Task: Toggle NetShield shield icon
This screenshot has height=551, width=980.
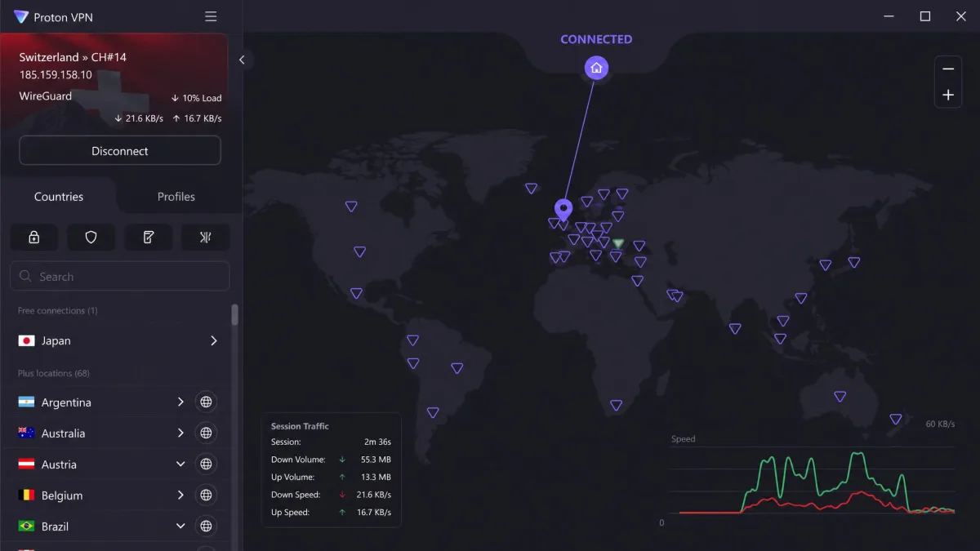Action: click(91, 238)
